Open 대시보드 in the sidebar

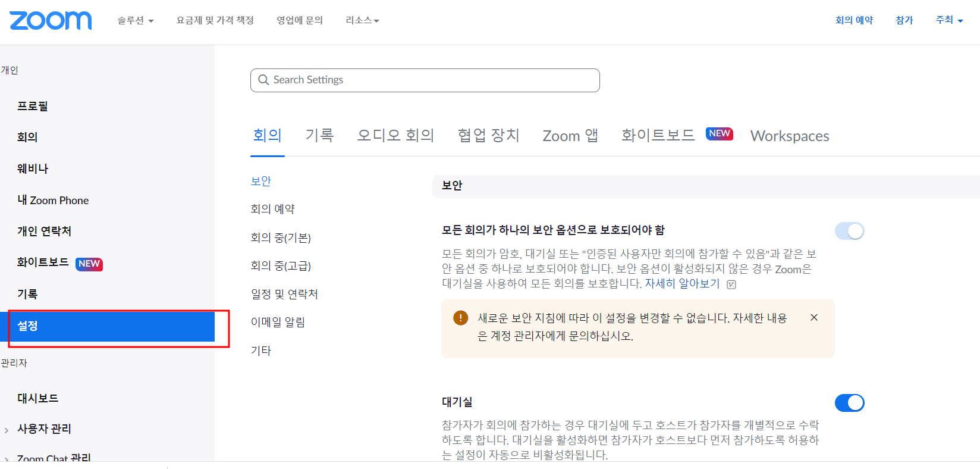pyautogui.click(x=37, y=398)
